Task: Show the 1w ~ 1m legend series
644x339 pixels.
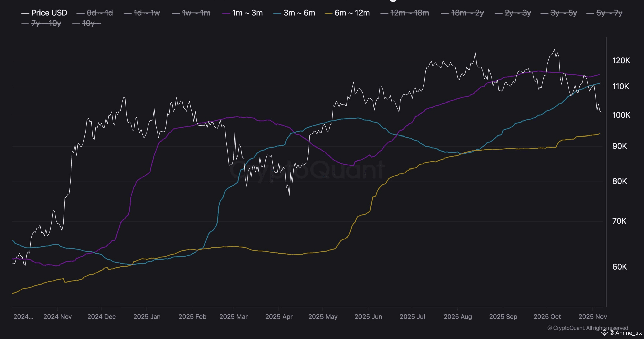Action: [x=196, y=13]
